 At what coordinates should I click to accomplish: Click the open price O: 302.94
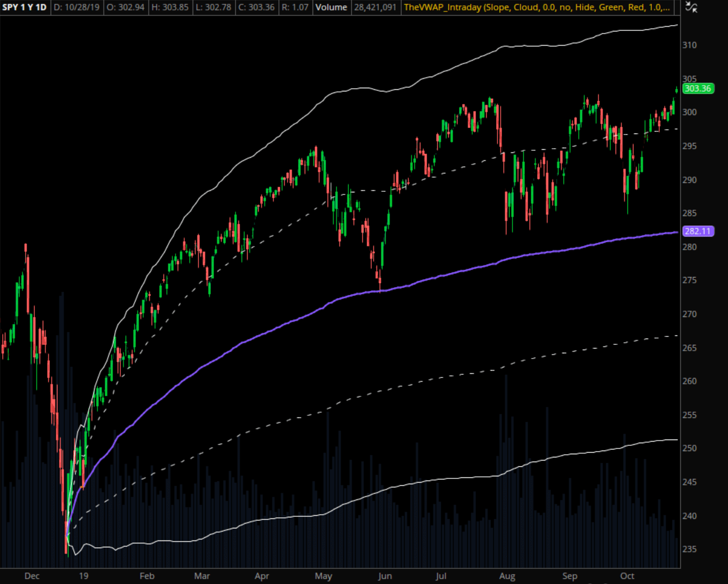point(126,7)
